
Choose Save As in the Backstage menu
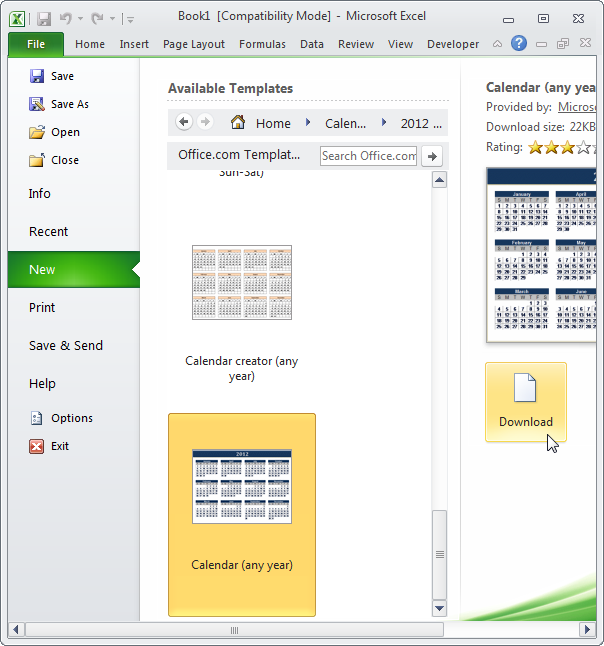click(59, 104)
